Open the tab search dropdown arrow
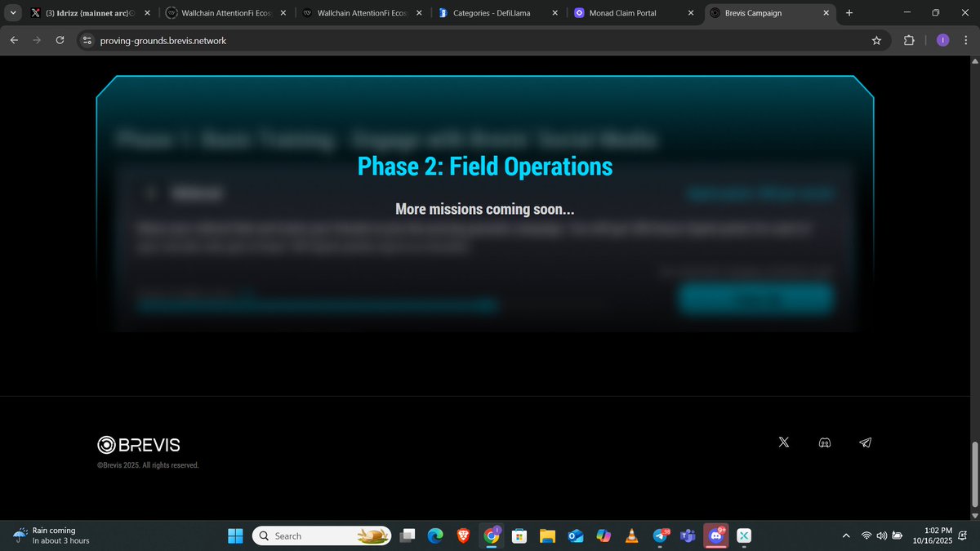Screen dimensions: 980x551 [13, 13]
